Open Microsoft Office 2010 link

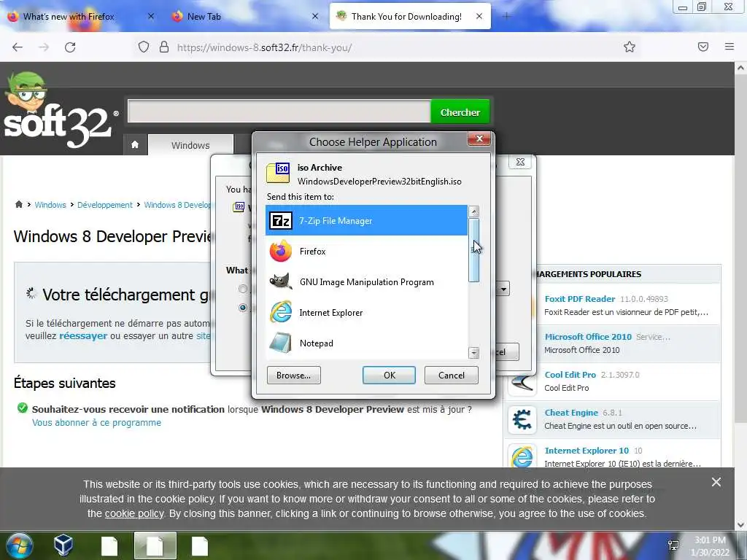pyautogui.click(x=588, y=337)
